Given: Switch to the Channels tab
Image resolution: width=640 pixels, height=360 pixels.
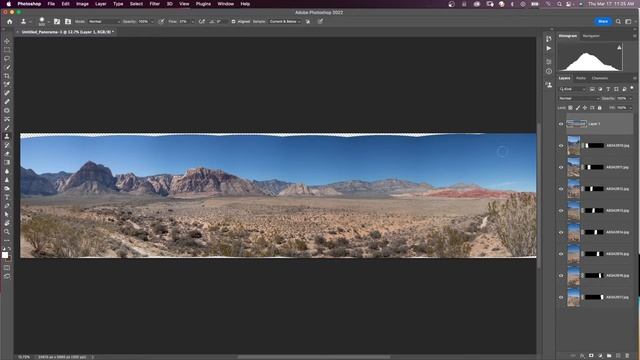Looking at the screenshot, I should coord(600,78).
